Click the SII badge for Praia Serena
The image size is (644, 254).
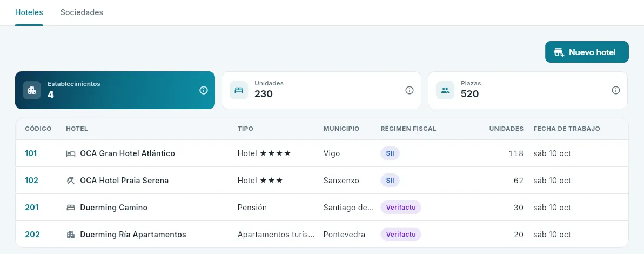click(x=390, y=181)
